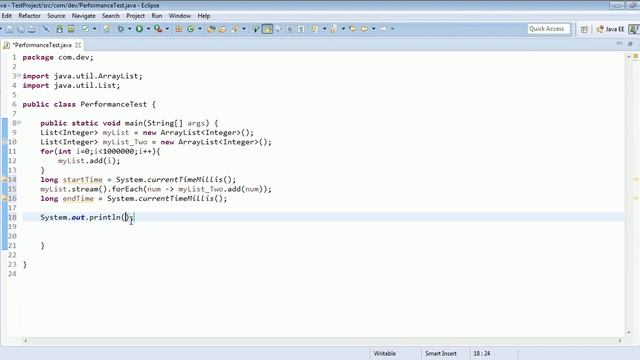Click the Smart Insert status bar entry

441,353
